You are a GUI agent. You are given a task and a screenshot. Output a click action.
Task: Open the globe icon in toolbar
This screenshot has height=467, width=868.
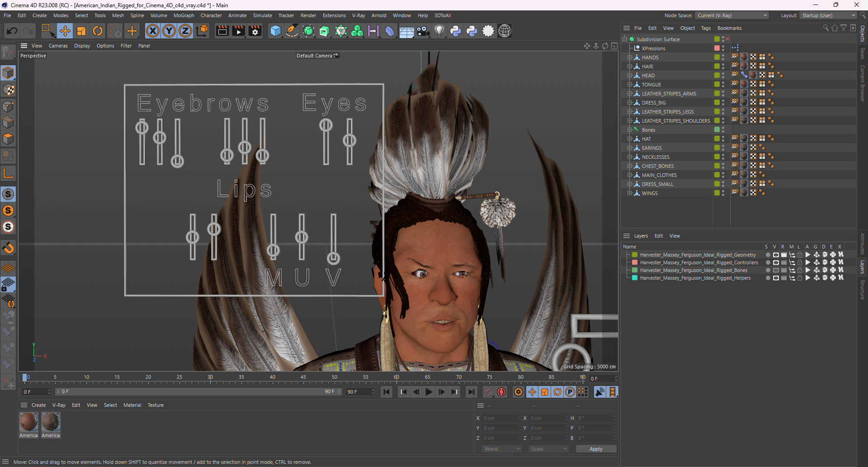[505, 31]
